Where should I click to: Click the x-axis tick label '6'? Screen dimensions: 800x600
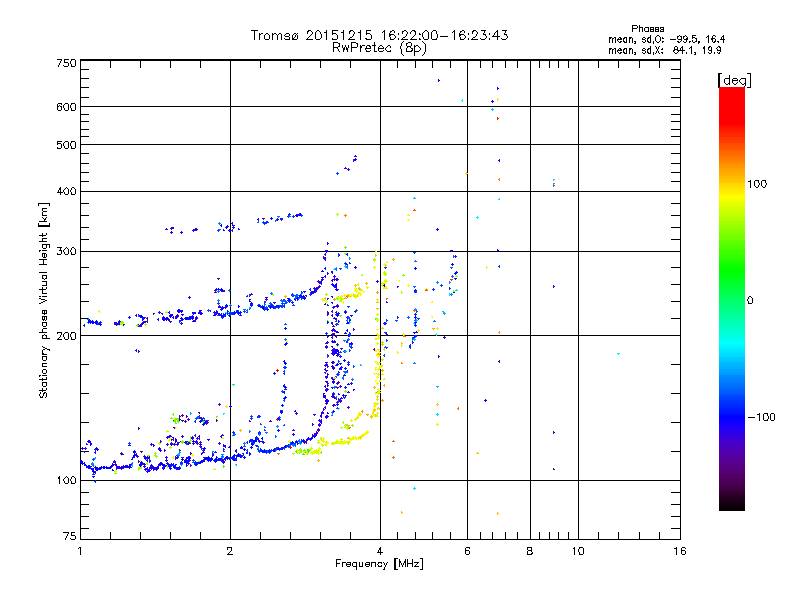pos(467,551)
